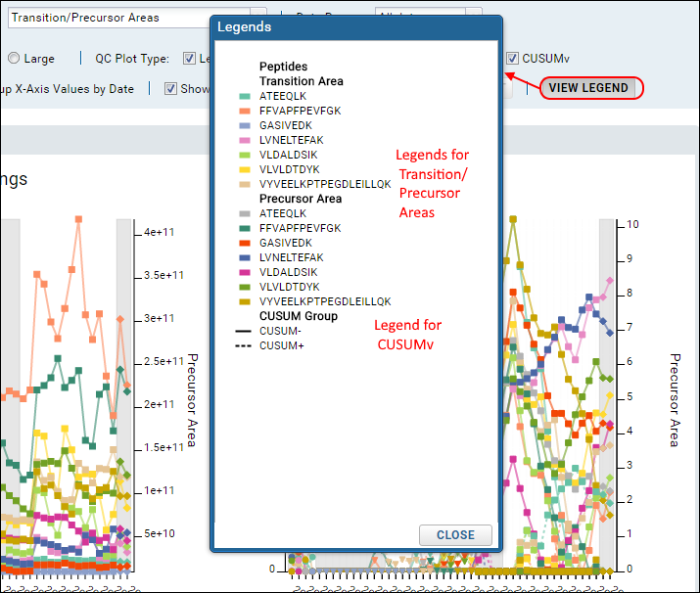700x593 pixels.
Task: Toggle the first QC Plot Type checkbox
Action: pyautogui.click(x=189, y=58)
